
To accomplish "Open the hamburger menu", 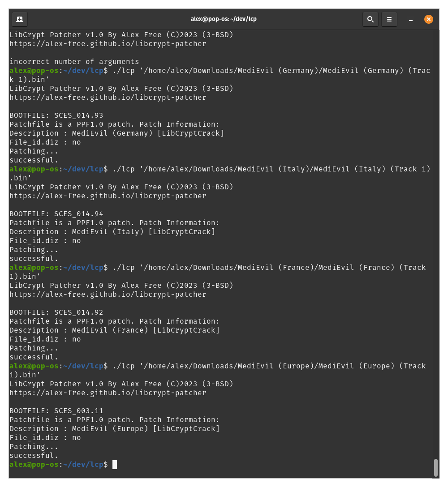I will (x=389, y=19).
